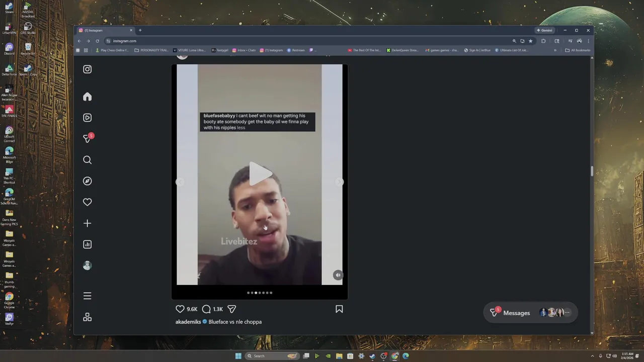The image size is (644, 362).
Task: Open File Explorer from the taskbar
Action: click(x=339, y=356)
